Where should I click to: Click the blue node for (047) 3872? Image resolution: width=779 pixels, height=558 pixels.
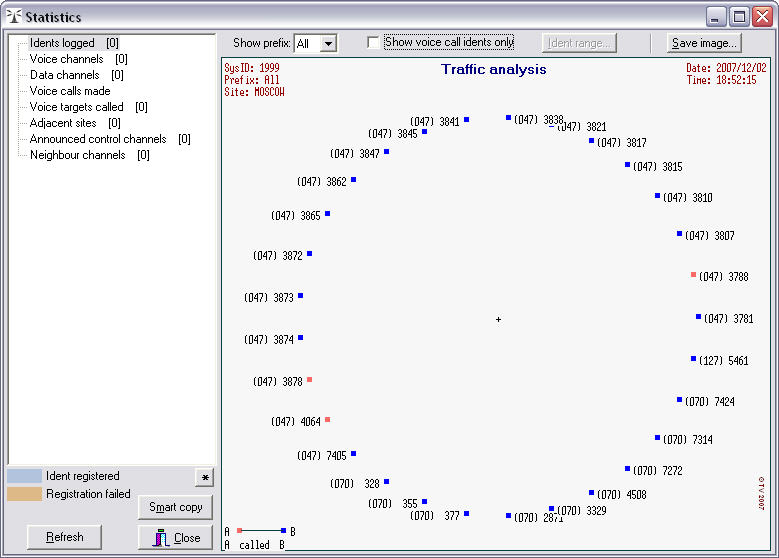[310, 253]
